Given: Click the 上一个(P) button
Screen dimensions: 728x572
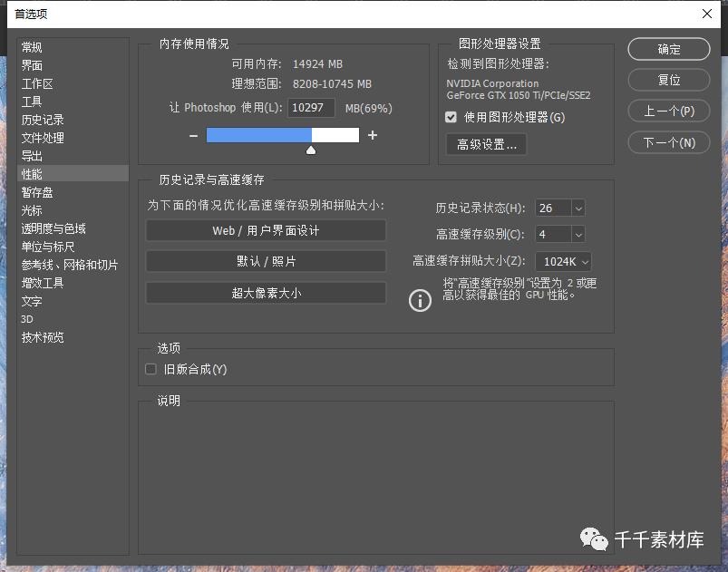Looking at the screenshot, I should [x=668, y=111].
